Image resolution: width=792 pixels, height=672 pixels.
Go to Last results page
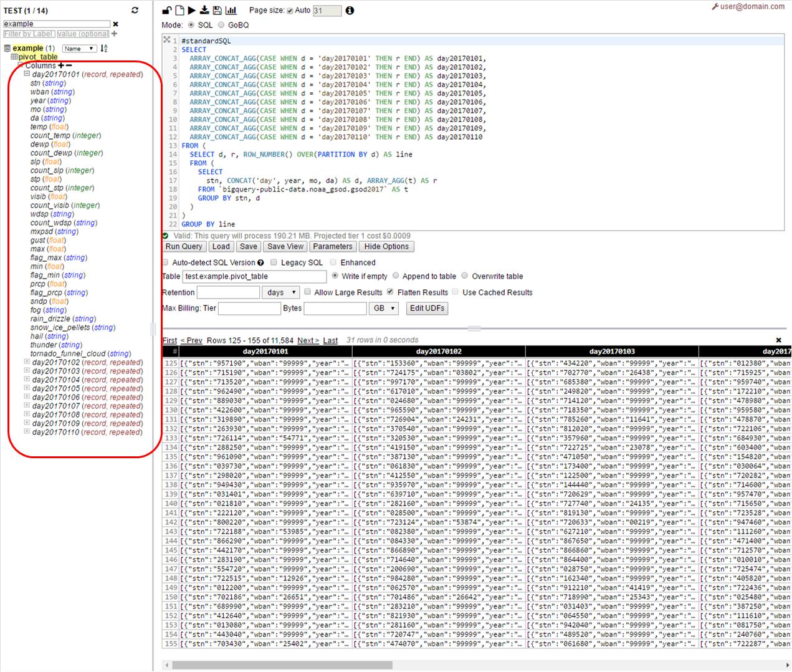click(330, 340)
